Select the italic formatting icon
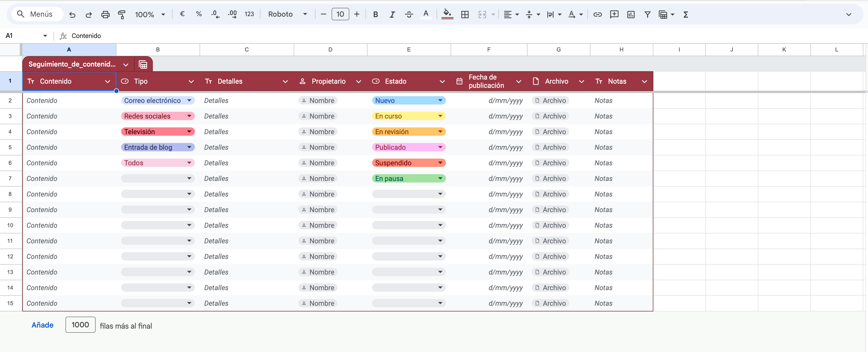This screenshot has height=352, width=868. pyautogui.click(x=392, y=14)
